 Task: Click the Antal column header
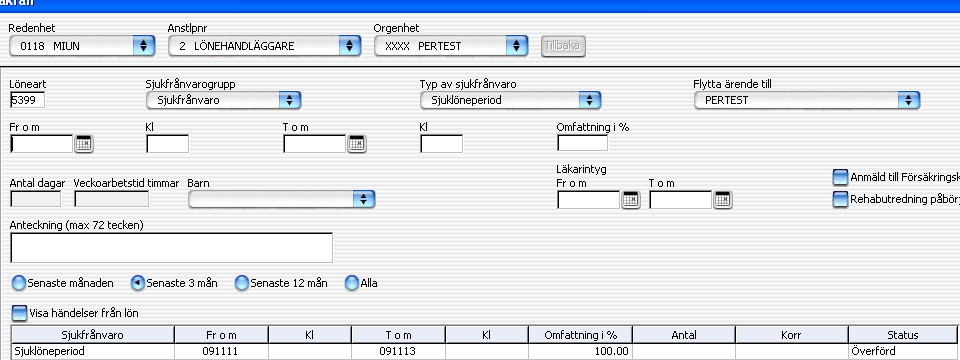coord(684,335)
